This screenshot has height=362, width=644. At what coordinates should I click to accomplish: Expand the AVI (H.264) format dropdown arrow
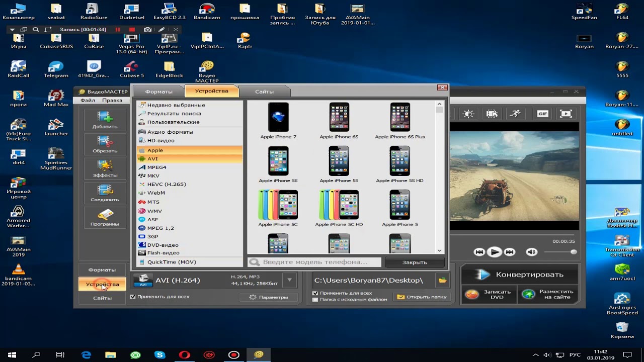pyautogui.click(x=289, y=280)
